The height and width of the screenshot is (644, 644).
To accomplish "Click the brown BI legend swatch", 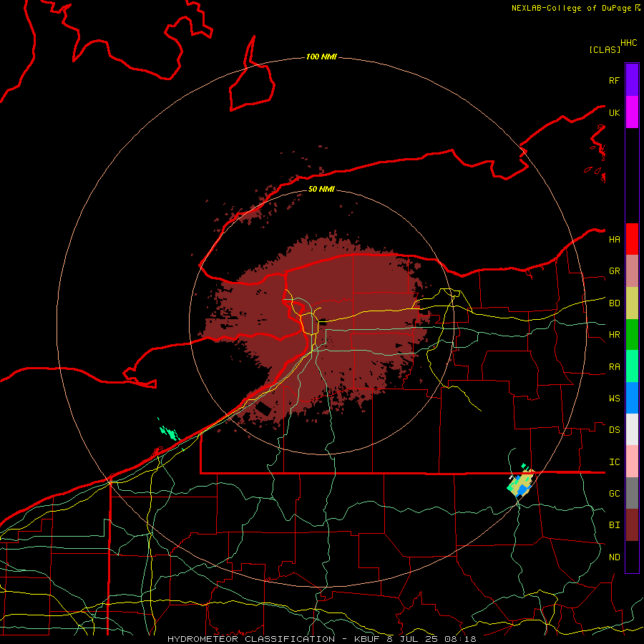I will (632, 525).
